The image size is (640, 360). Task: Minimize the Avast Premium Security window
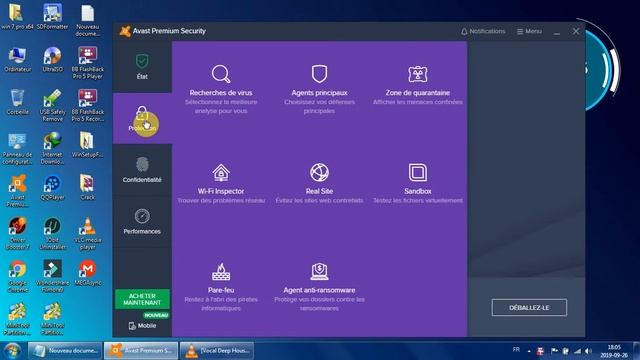[557, 32]
